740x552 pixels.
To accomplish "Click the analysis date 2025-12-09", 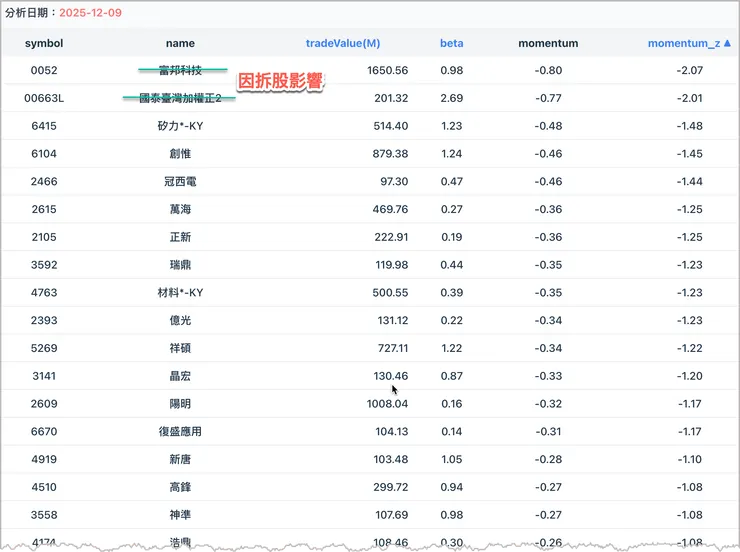I will click(91, 13).
